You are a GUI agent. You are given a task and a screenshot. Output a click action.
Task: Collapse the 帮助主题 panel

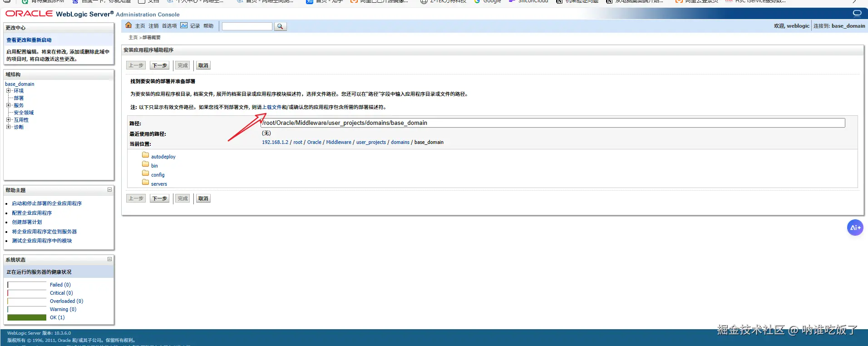109,190
